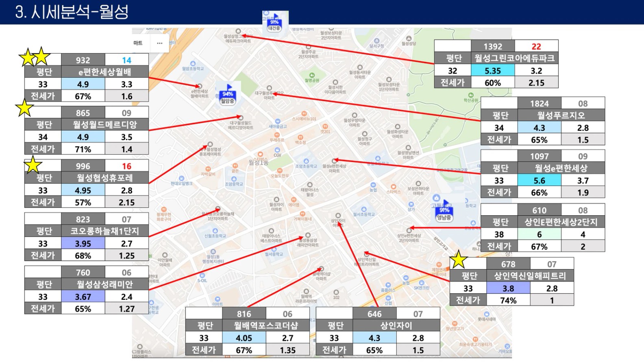This screenshot has height=362, width=644.
Task: Select the 월성그린코아에듀파크 table name cell
Action: tap(515, 58)
